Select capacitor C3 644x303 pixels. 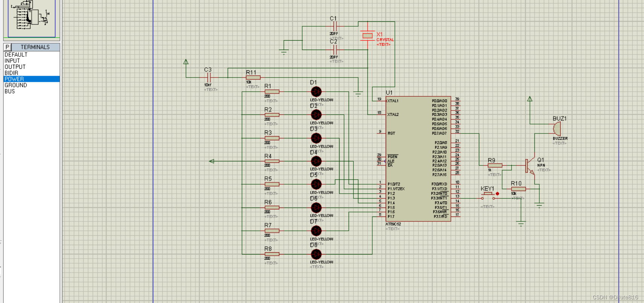tap(209, 78)
